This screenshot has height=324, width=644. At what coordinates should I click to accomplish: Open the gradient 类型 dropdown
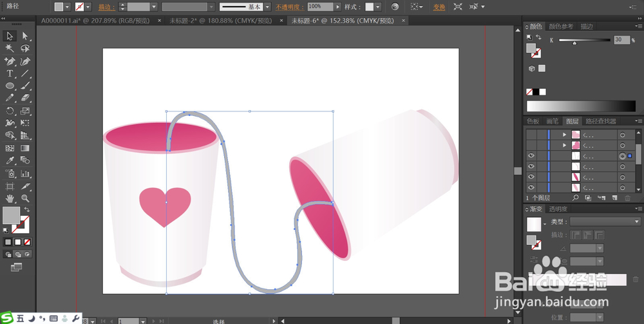(638, 222)
